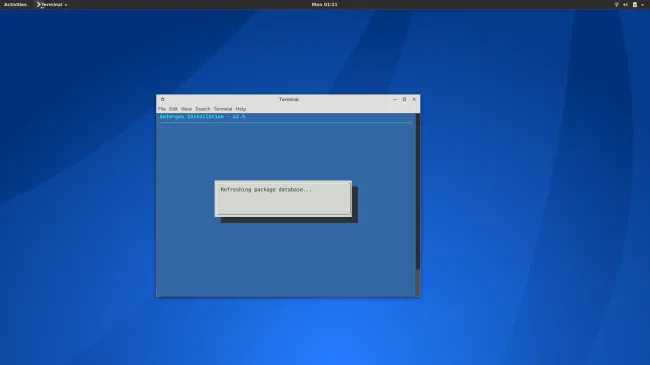Click the volume icon in top bar
This screenshot has height=365, width=650.
[x=626, y=5]
